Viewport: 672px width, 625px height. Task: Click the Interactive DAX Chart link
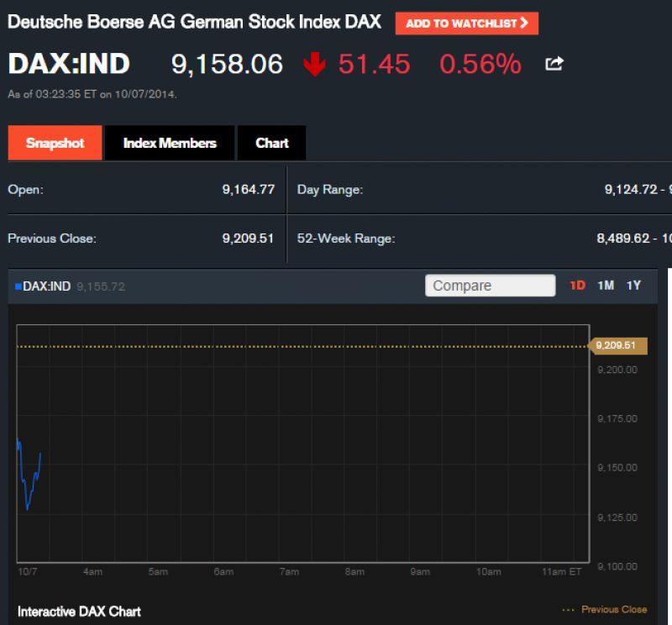pyautogui.click(x=79, y=612)
